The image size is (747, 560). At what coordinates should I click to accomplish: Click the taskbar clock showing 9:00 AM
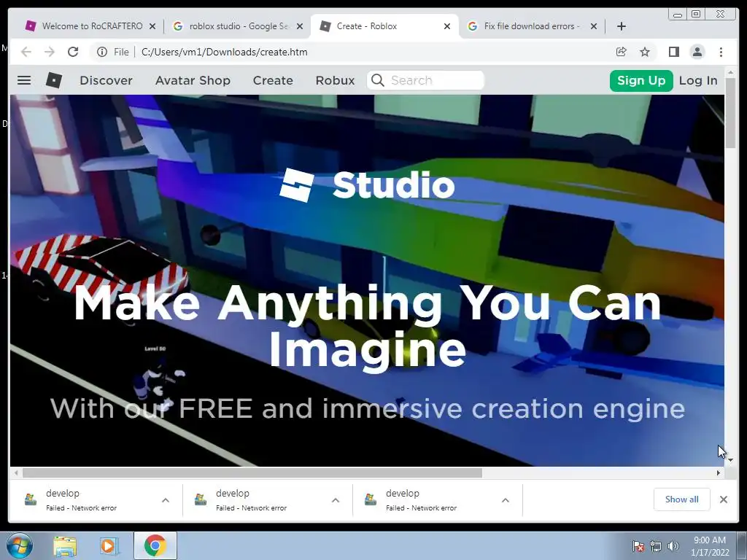click(710, 546)
